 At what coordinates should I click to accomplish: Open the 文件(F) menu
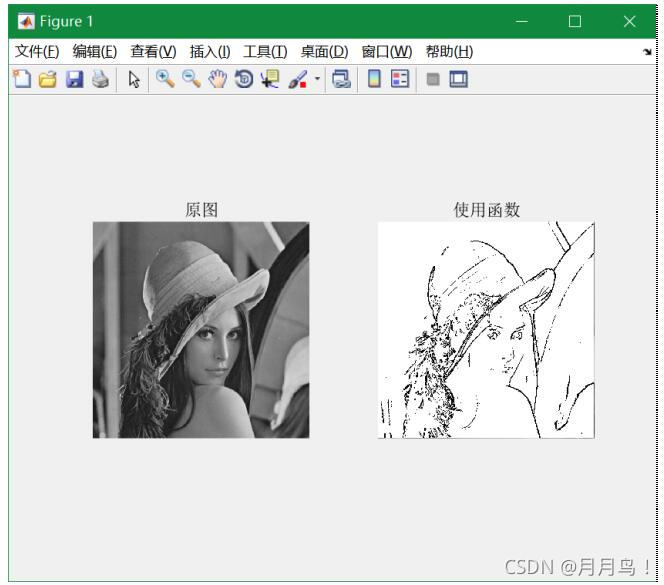click(x=37, y=52)
